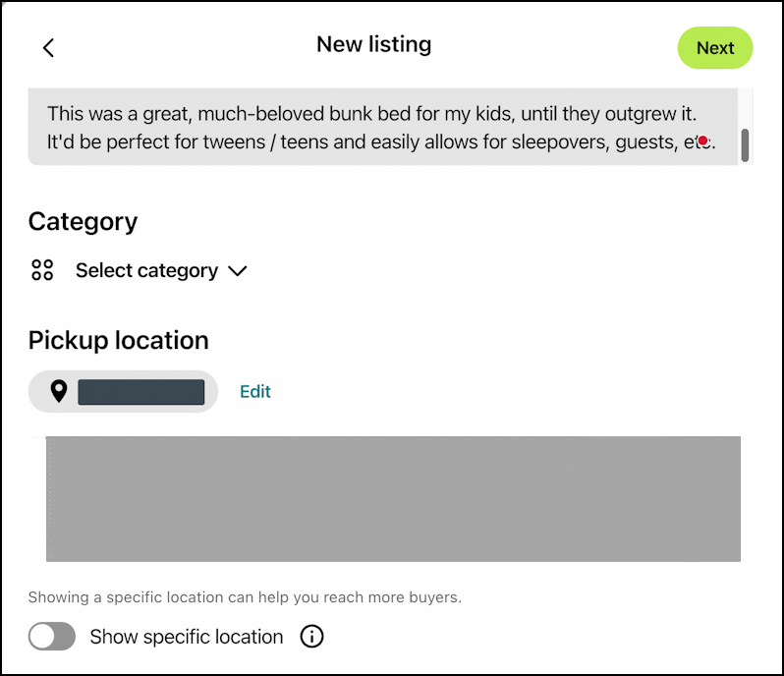This screenshot has width=784, height=676.
Task: Select the pickup location chip
Action: 123,391
